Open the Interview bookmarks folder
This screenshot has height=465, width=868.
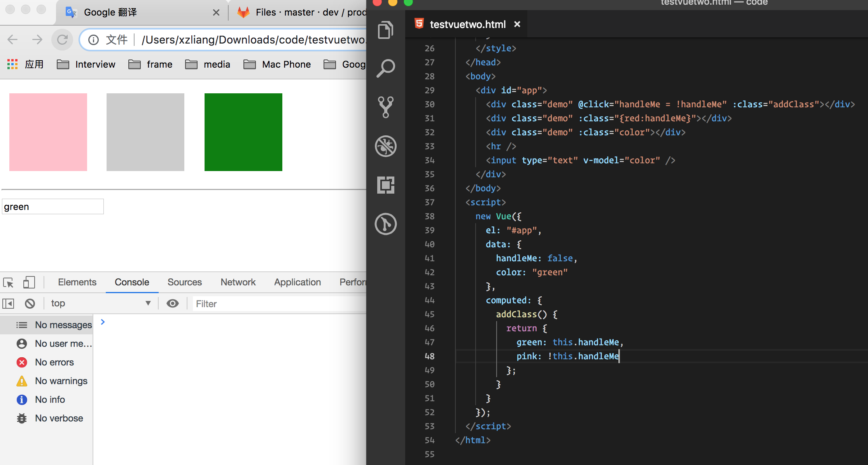tap(86, 65)
